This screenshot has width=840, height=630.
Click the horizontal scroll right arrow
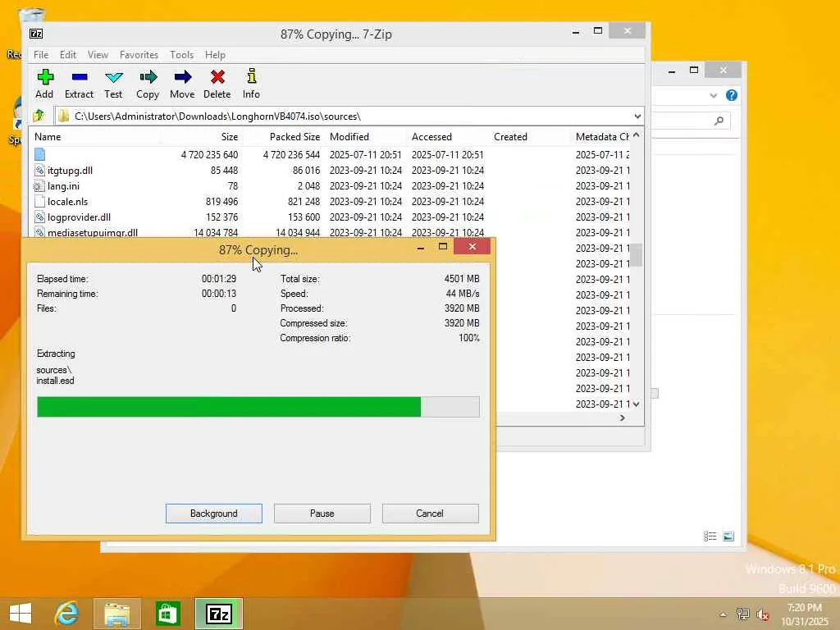pyautogui.click(x=623, y=418)
